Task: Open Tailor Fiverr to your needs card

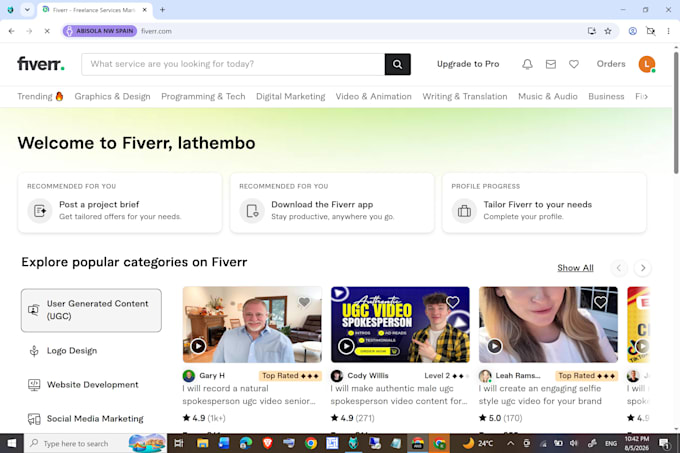Action: tap(544, 203)
